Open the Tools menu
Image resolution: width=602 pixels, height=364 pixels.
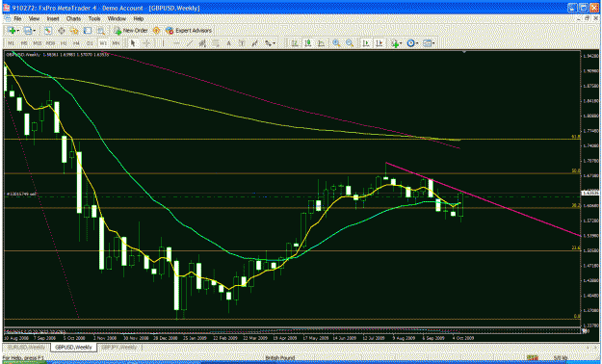[x=94, y=18]
